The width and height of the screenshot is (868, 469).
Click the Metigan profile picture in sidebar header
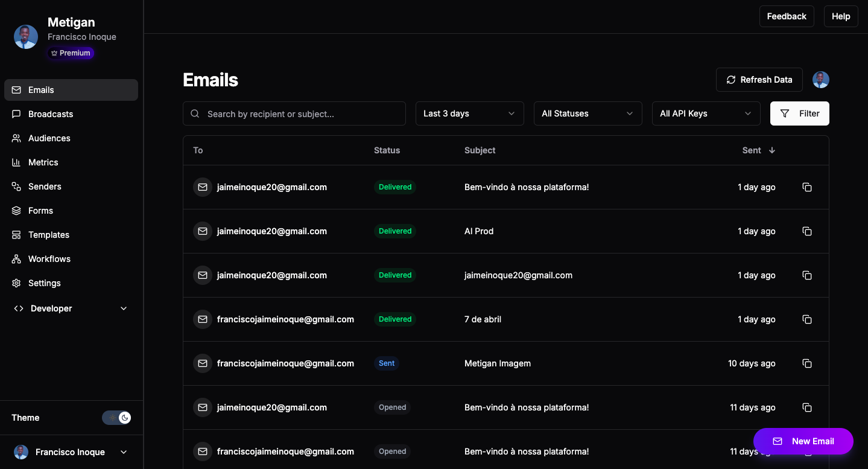coord(26,37)
